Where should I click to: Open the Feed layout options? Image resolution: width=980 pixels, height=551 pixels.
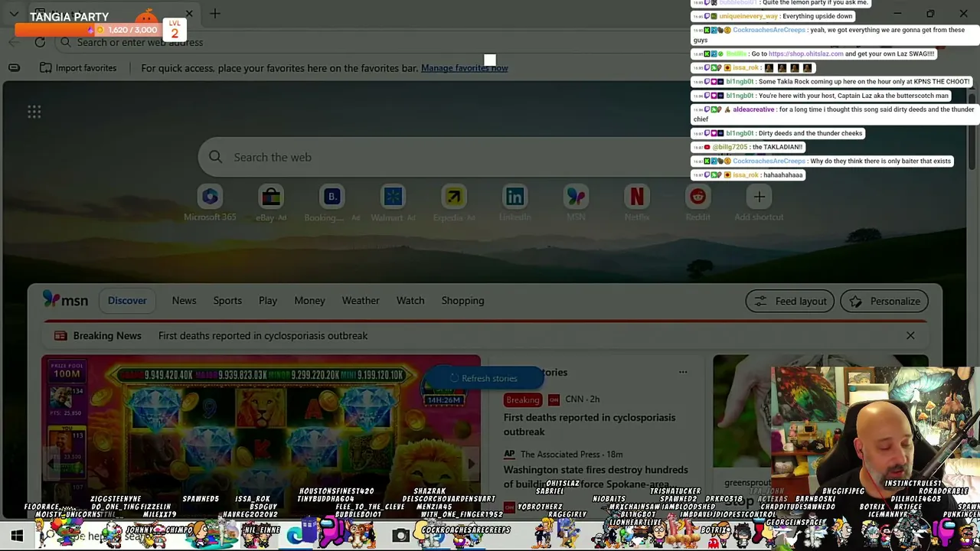click(x=790, y=301)
